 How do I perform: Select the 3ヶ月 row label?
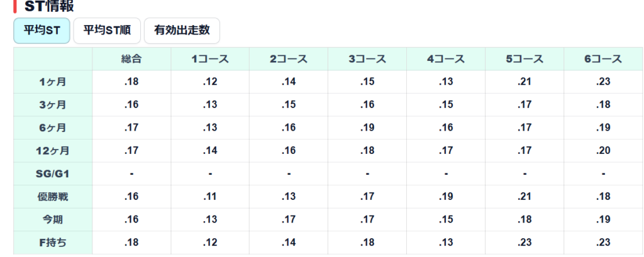(53, 105)
